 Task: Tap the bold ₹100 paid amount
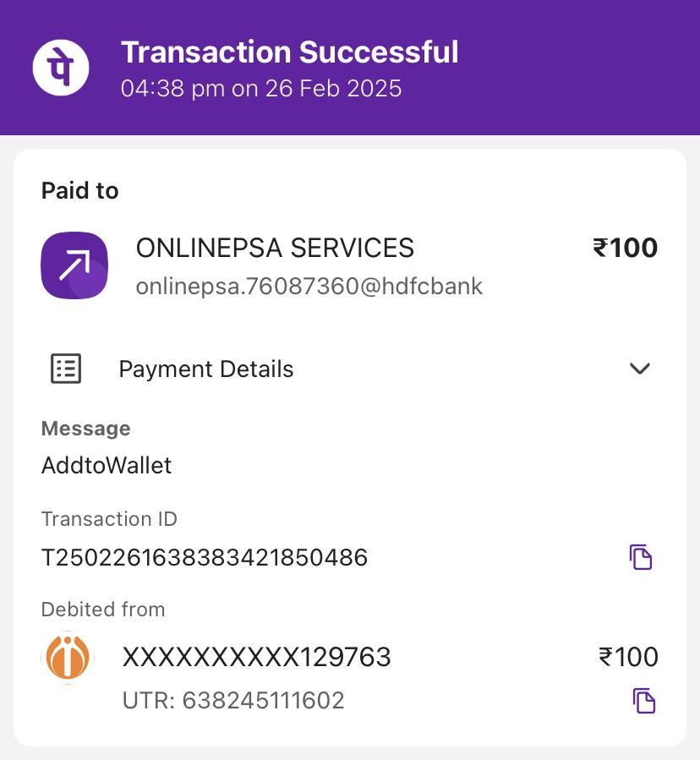pos(626,248)
